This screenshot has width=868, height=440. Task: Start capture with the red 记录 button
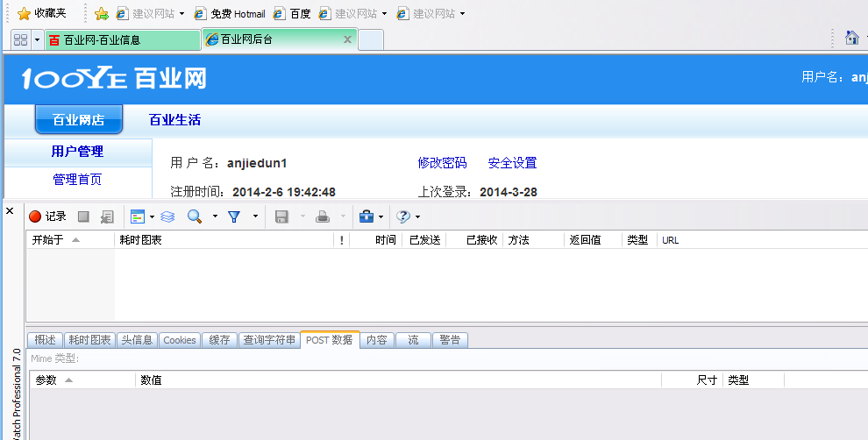47,216
